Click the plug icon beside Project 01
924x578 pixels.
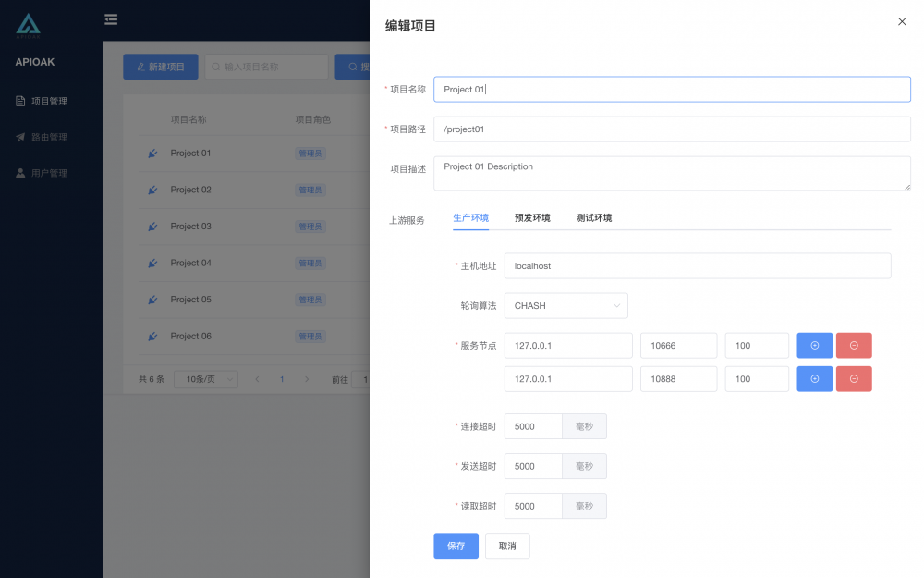coord(152,153)
